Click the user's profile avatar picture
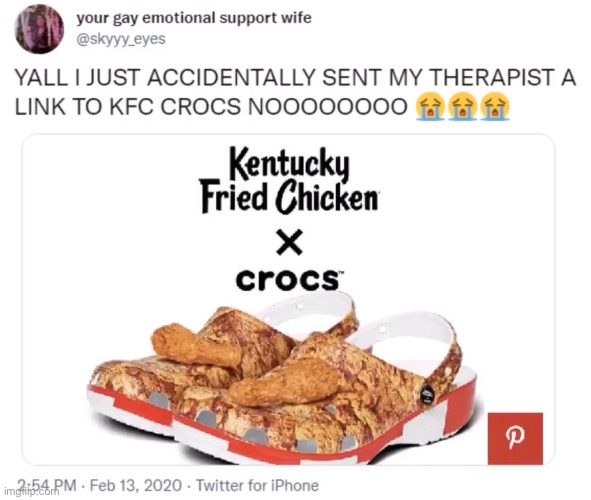The height and width of the screenshot is (500, 591). [39, 29]
